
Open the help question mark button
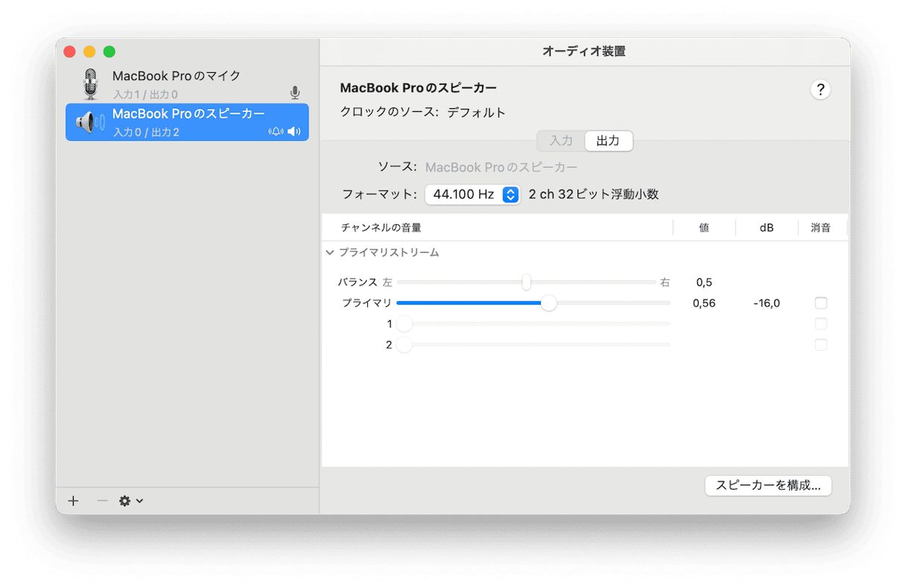820,89
